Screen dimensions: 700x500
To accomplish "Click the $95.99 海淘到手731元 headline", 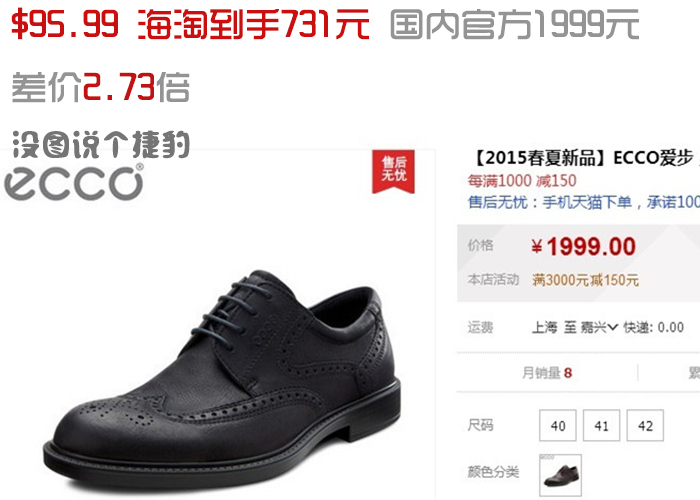I will coord(191,25).
